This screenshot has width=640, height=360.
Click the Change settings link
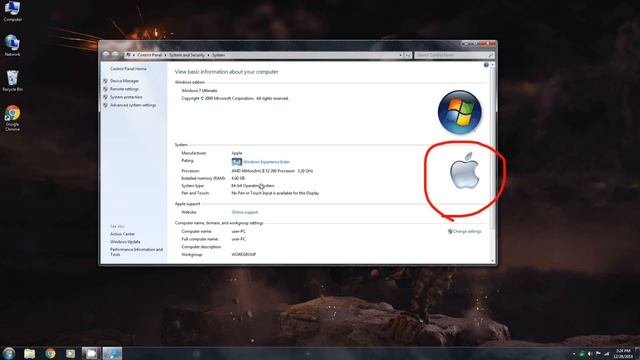coord(467,231)
